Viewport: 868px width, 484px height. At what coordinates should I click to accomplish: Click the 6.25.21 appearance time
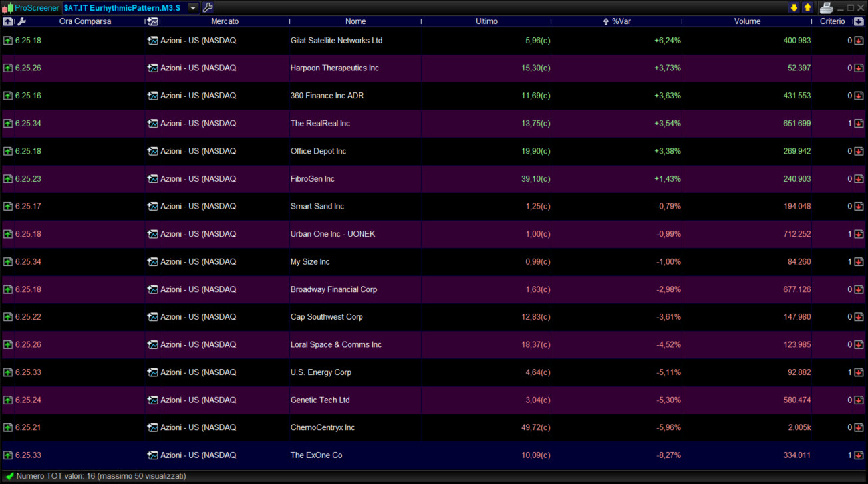(28, 427)
